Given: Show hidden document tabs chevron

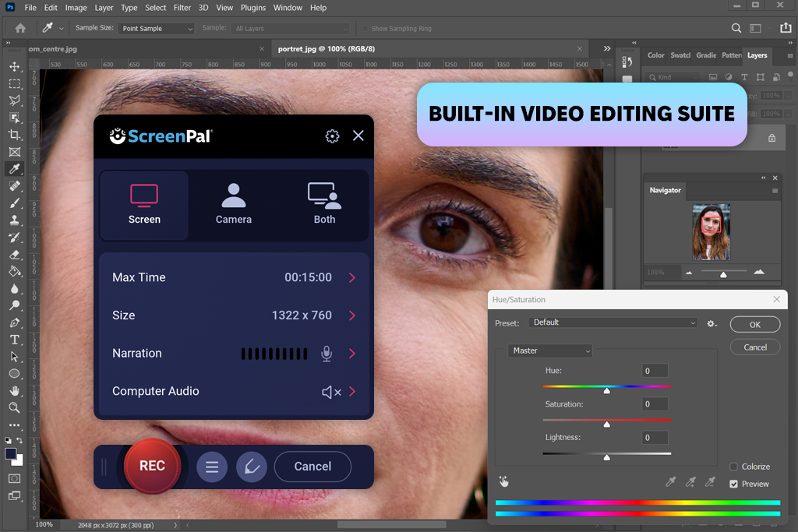Looking at the screenshot, I should [606, 49].
